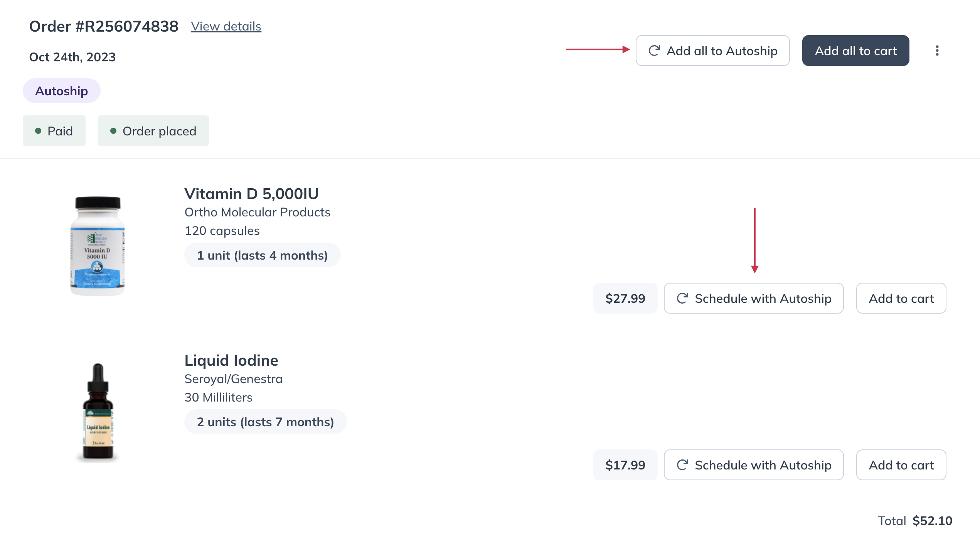Screen dimensions: 980x547
Task: Open the Liquid Iodine bottle product image
Action: (98, 412)
